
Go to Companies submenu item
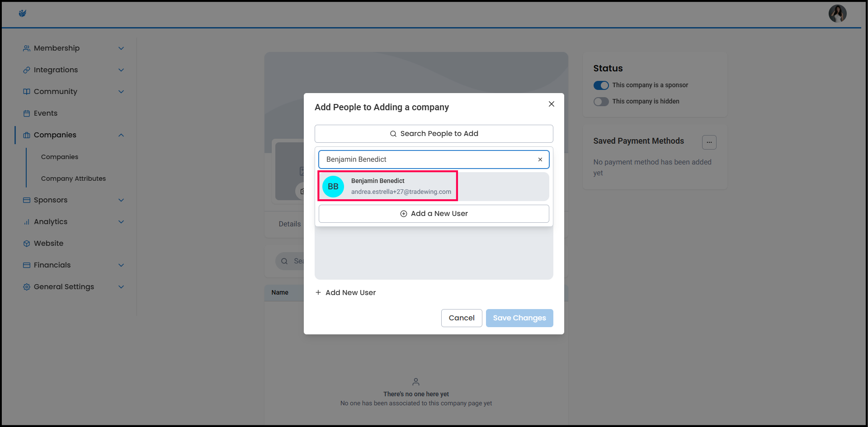pos(60,157)
